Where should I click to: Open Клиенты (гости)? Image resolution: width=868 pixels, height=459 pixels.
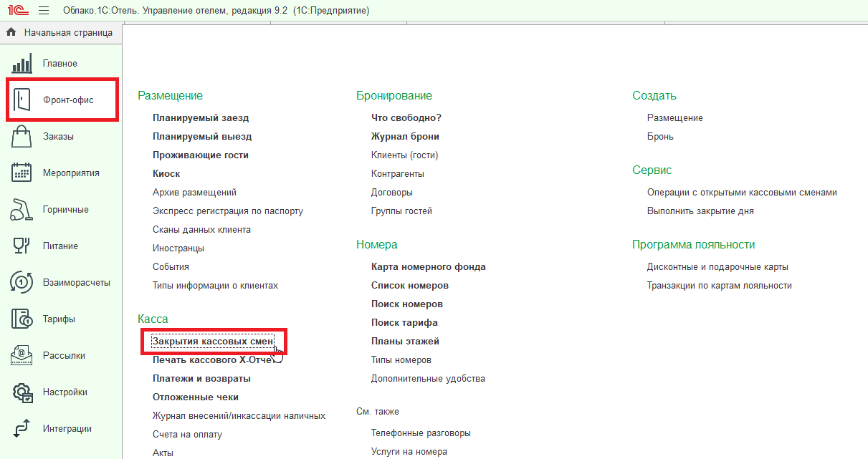click(x=404, y=155)
